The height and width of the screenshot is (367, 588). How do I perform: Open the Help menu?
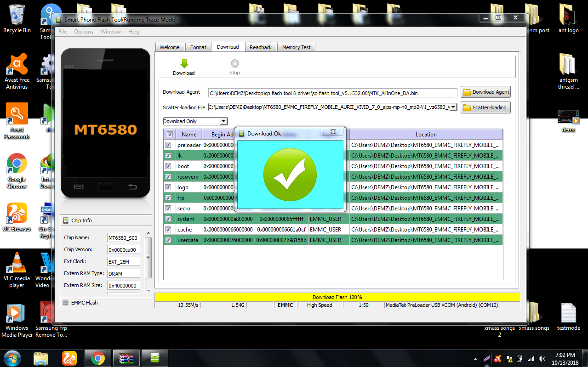coord(134,32)
